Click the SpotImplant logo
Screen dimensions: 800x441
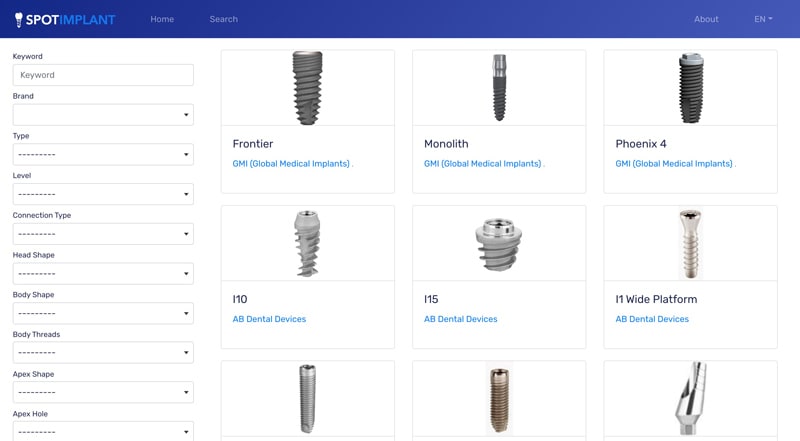[x=65, y=19]
